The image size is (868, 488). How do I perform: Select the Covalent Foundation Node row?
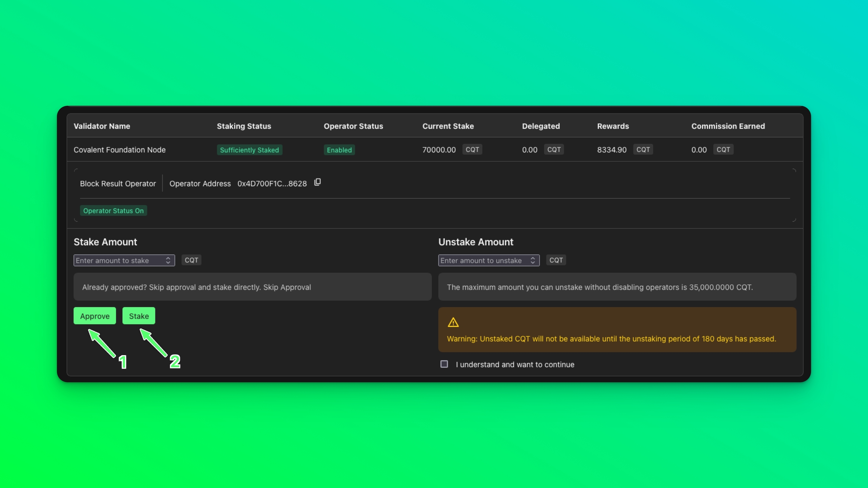(x=119, y=150)
